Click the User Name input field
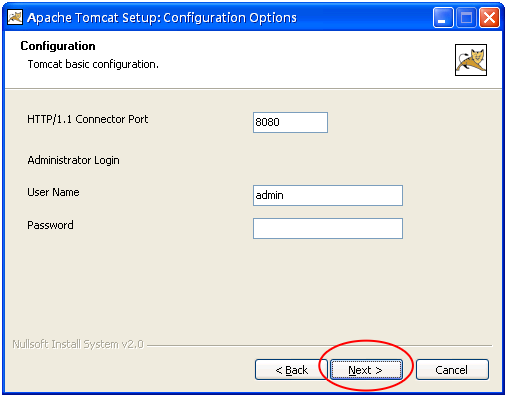The image size is (507, 397). [x=328, y=195]
